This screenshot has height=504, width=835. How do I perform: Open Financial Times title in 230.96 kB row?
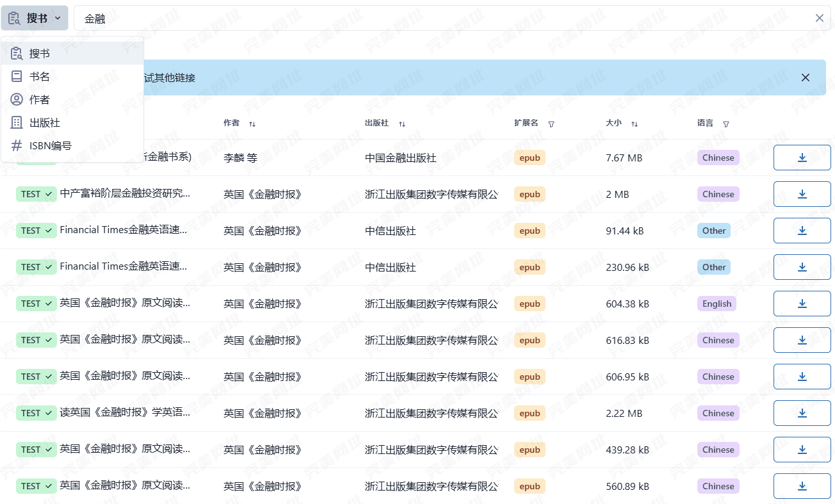[x=124, y=266]
